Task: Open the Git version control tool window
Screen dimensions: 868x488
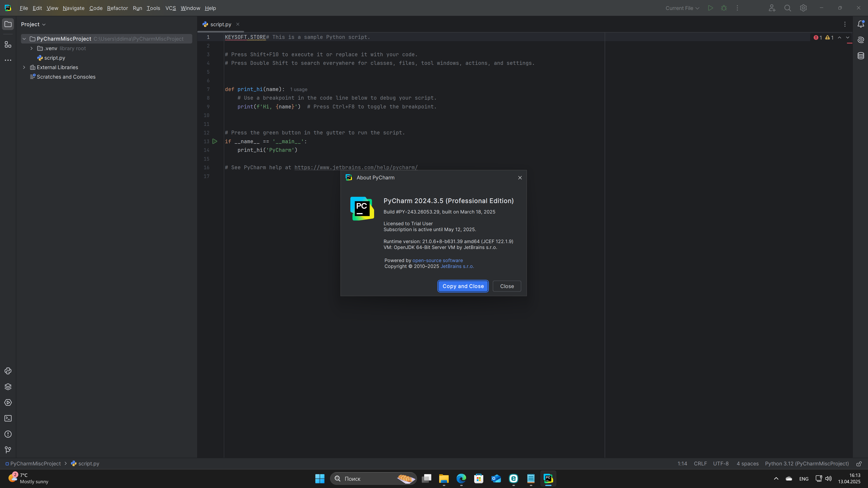Action: coord(8,450)
